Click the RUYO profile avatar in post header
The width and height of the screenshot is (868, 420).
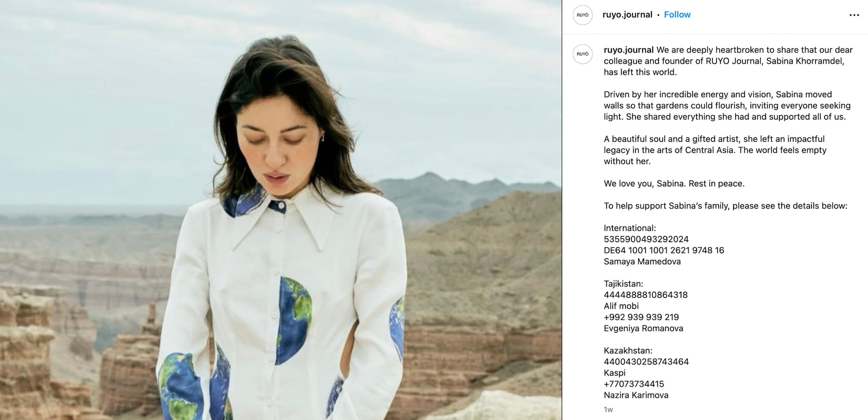(582, 15)
